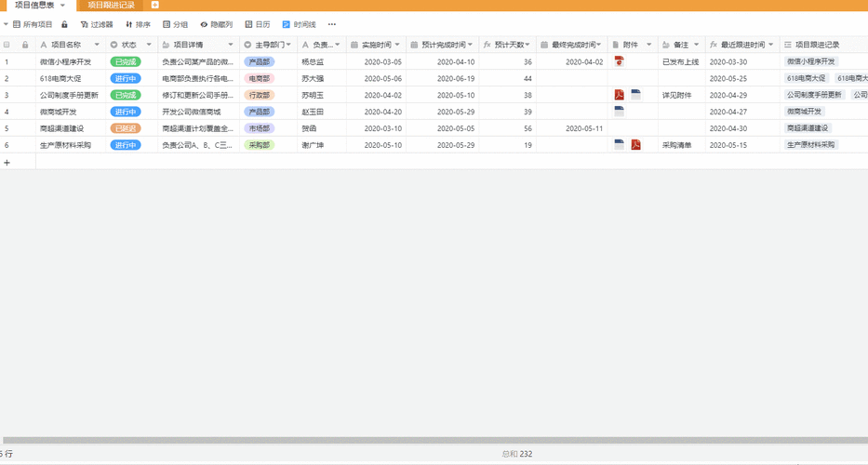This screenshot has height=465, width=868.
Task: Tick the select-all rows checkbox
Action: pyautogui.click(x=7, y=45)
